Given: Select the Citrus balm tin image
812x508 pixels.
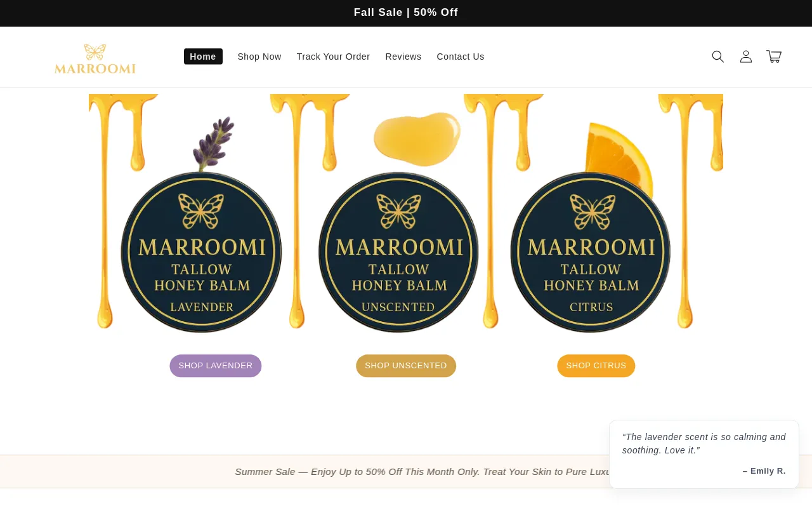Looking at the screenshot, I should tap(591, 252).
